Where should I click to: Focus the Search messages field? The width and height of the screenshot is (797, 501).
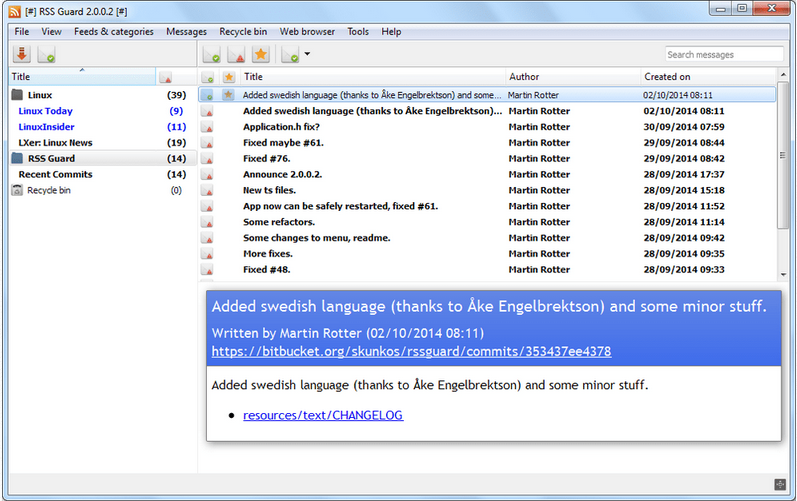click(724, 54)
